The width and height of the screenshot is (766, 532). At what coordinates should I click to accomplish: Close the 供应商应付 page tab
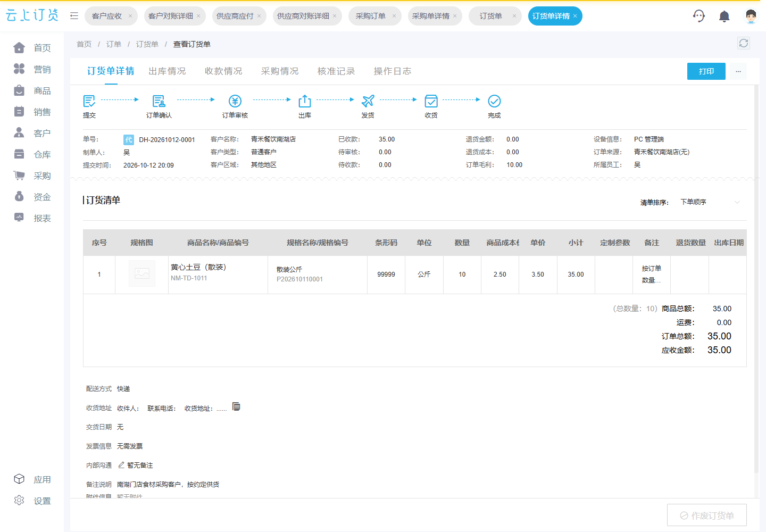tap(259, 16)
